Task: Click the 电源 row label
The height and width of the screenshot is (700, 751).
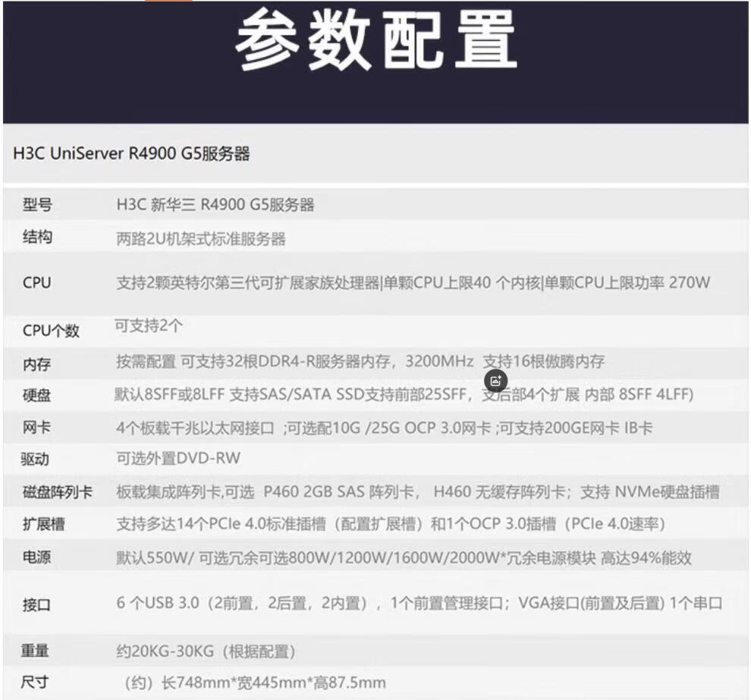Action: (x=37, y=557)
